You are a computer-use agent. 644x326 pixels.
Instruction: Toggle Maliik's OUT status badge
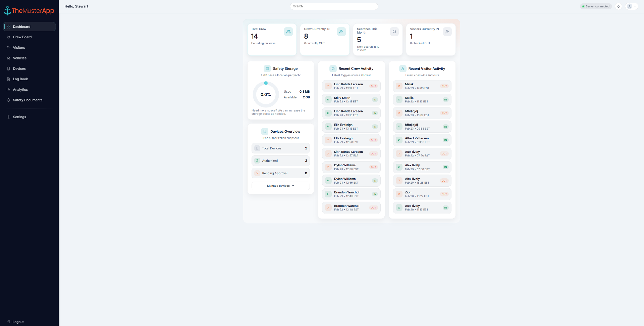444,86
